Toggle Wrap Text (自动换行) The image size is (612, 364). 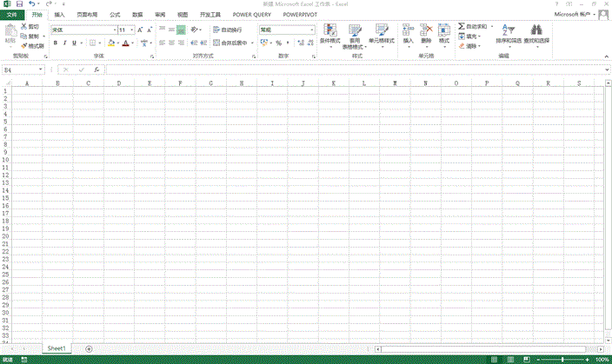pos(226,30)
